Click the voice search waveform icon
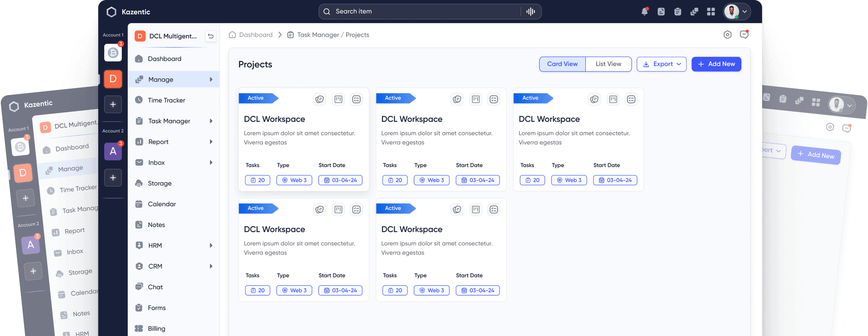 531,12
